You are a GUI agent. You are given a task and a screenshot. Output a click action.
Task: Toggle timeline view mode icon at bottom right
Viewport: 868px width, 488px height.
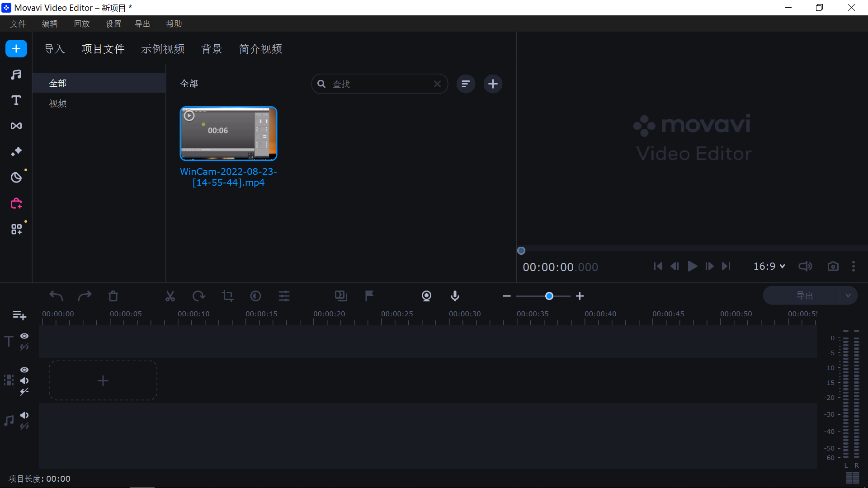click(853, 478)
